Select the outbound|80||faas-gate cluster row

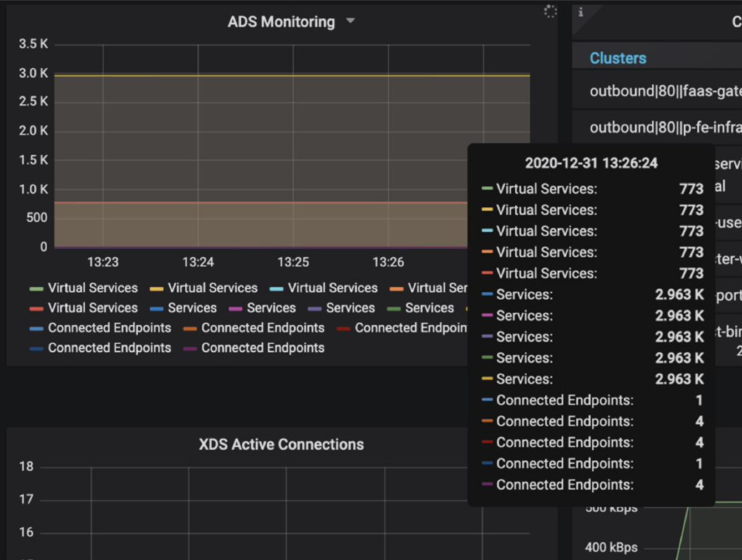coord(665,91)
